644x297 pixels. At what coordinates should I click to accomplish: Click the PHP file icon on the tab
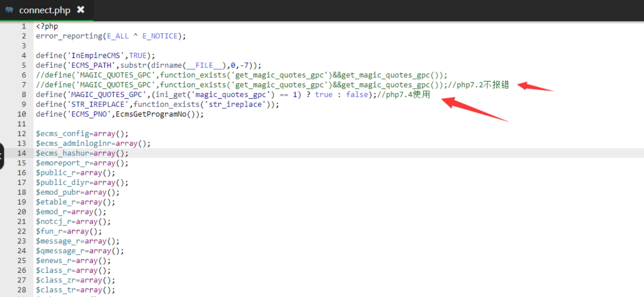[9, 10]
